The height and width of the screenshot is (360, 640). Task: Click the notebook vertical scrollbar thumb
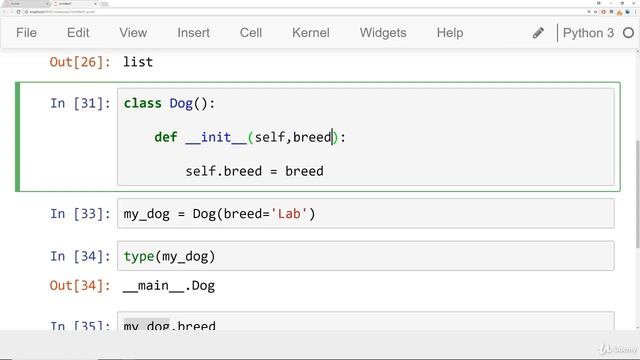click(x=638, y=194)
